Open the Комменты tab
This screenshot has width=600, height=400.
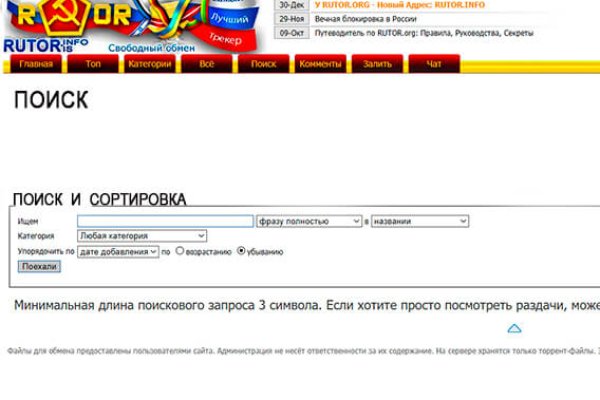[321, 65]
